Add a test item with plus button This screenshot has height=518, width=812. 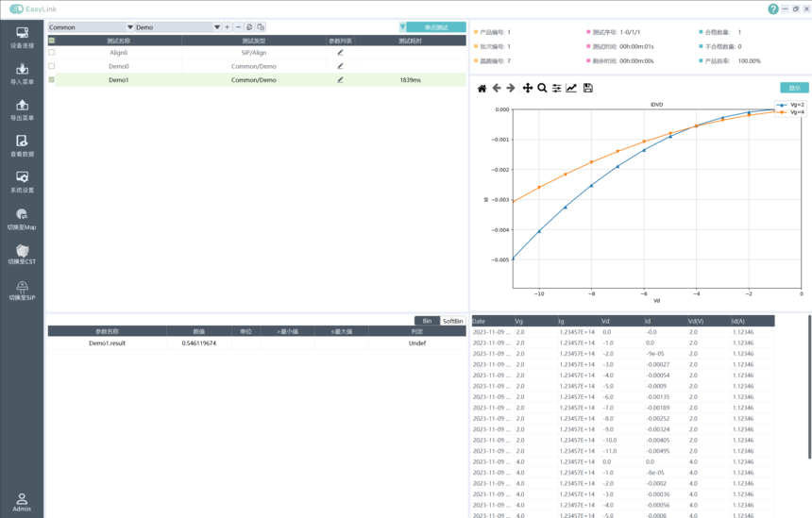(x=227, y=27)
